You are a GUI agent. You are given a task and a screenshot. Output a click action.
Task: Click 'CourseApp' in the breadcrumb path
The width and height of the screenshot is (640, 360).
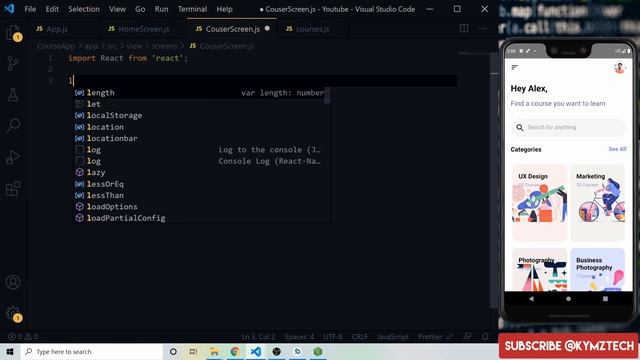coord(56,46)
